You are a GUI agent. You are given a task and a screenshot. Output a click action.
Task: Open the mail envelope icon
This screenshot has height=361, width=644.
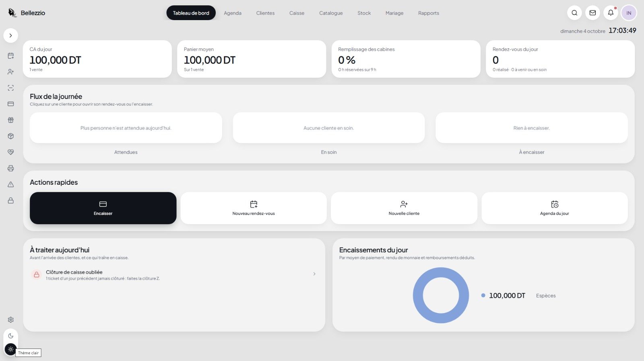pyautogui.click(x=592, y=13)
